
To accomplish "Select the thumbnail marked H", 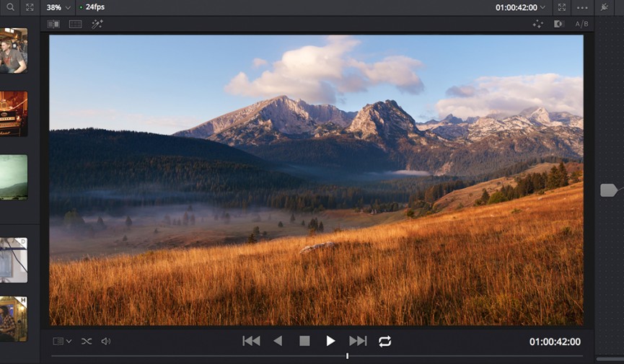I will tap(14, 319).
